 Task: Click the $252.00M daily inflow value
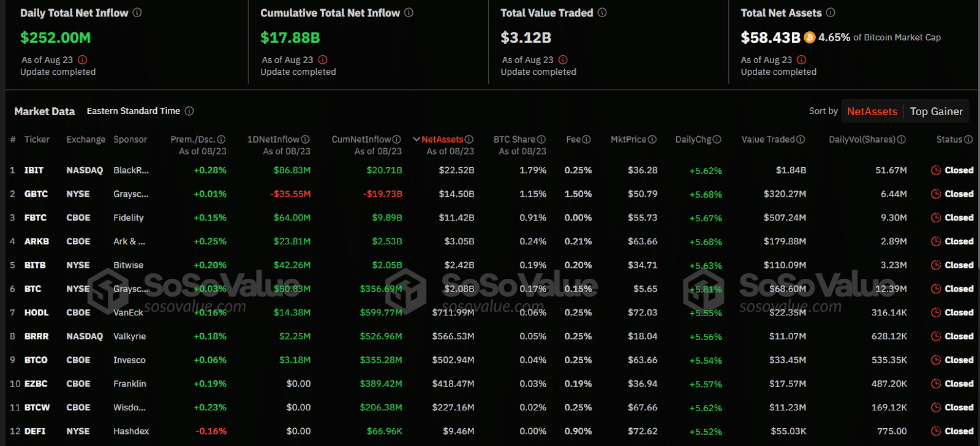[56, 37]
